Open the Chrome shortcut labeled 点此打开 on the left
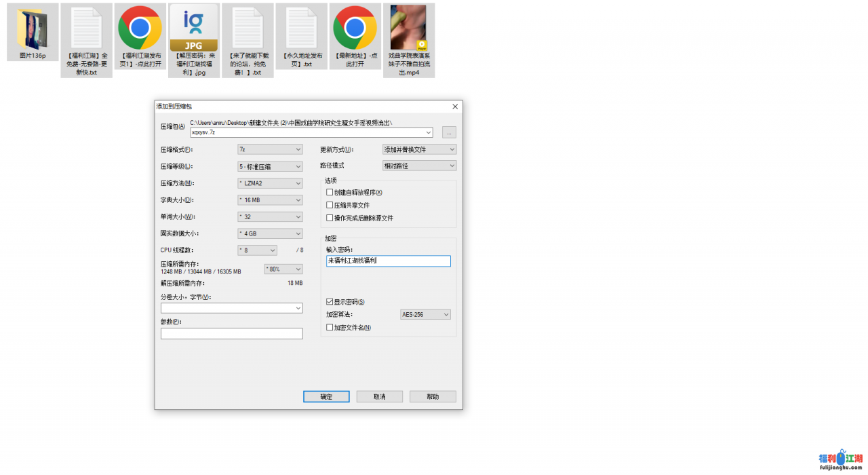This screenshot has width=868, height=475. [140, 28]
